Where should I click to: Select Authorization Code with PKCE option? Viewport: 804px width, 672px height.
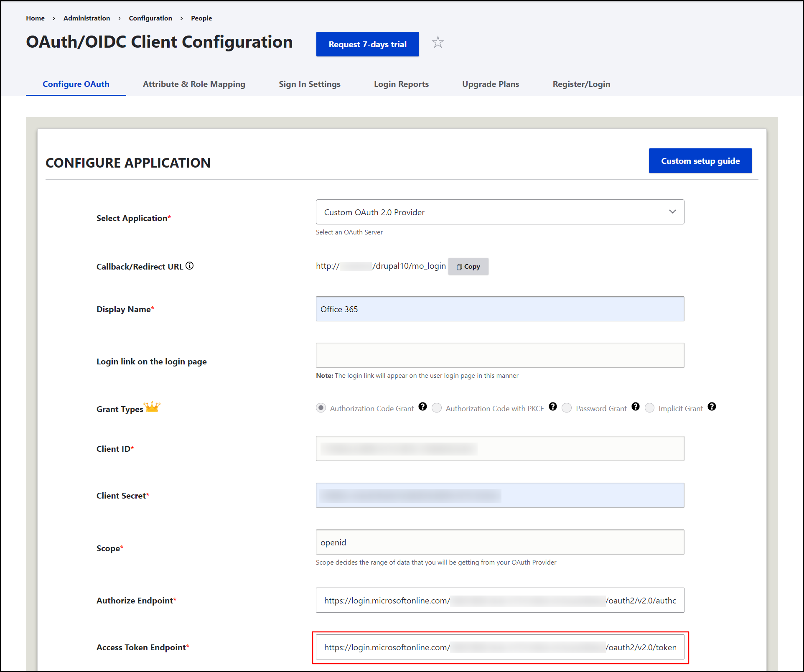(437, 408)
